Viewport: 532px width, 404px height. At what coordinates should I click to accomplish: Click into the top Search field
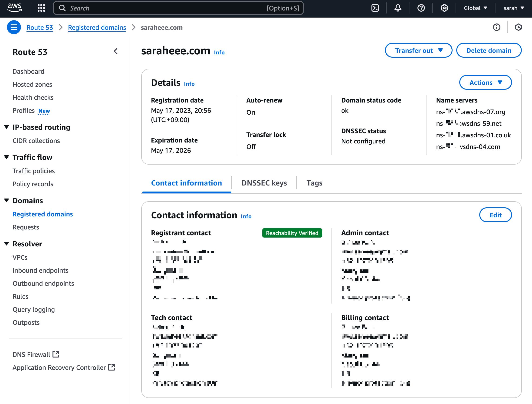[x=164, y=8]
